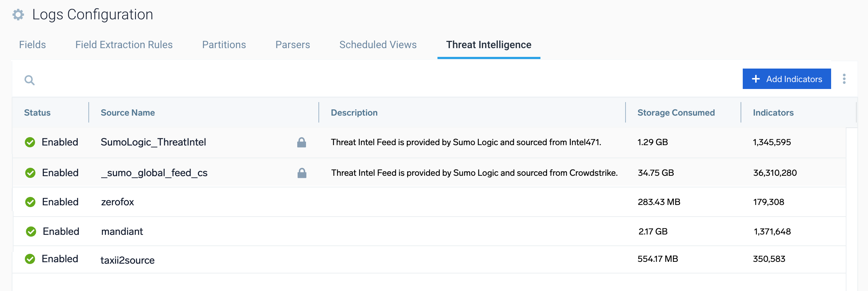The width and height of the screenshot is (868, 291).
Task: Sort by the Indicators column header
Action: 773,113
